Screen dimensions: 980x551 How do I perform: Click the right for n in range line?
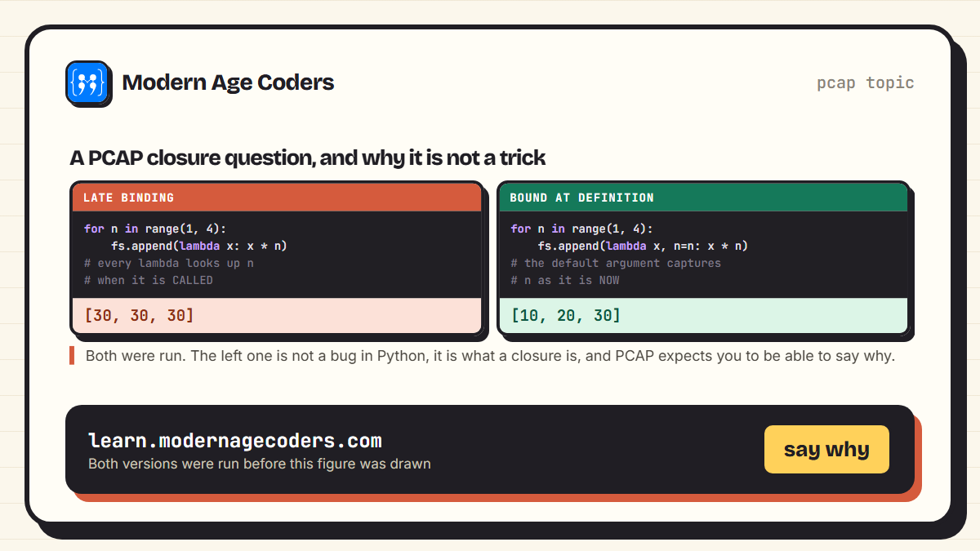pos(582,229)
